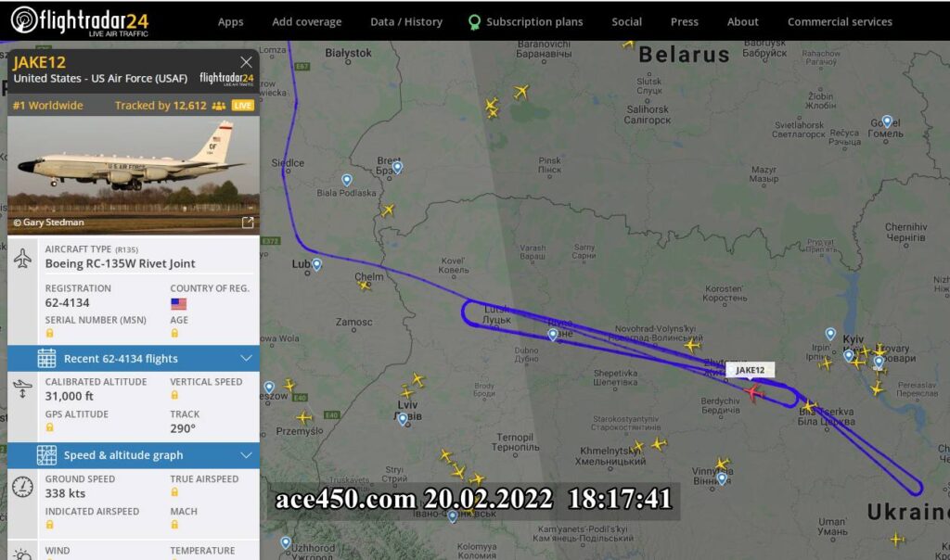Click the speedometer icon next to Ground Speed
950x560 pixels.
23,486
